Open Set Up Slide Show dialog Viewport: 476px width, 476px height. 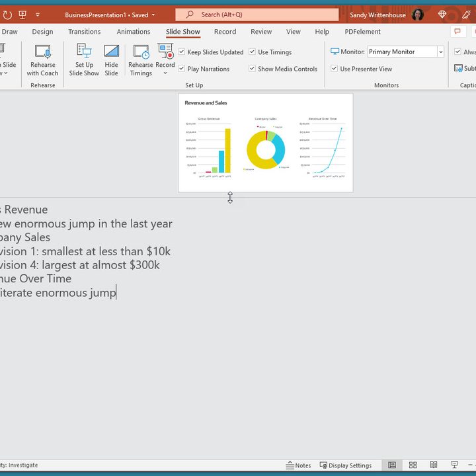tap(84, 60)
